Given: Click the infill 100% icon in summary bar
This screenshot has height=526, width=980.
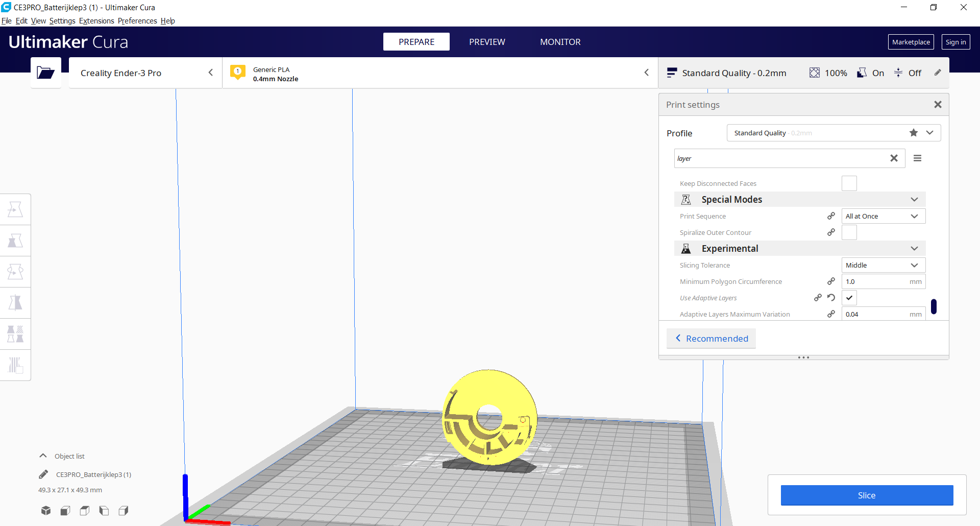Looking at the screenshot, I should [x=815, y=73].
